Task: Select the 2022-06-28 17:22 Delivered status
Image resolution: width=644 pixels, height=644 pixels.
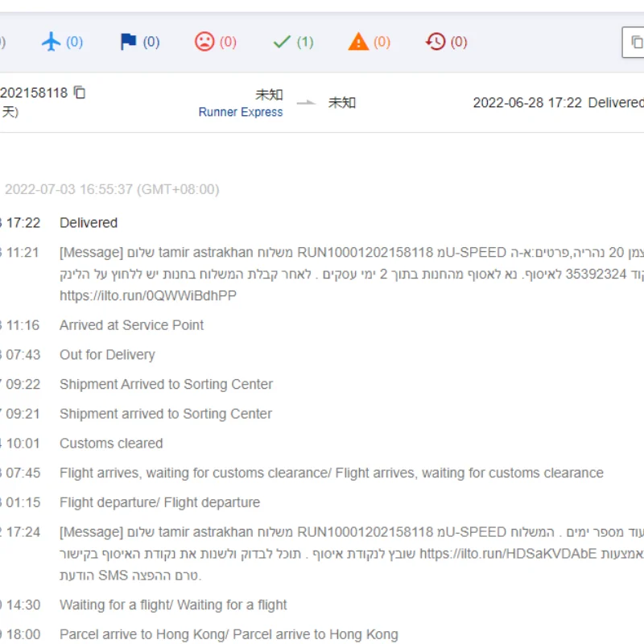Action: (x=558, y=102)
